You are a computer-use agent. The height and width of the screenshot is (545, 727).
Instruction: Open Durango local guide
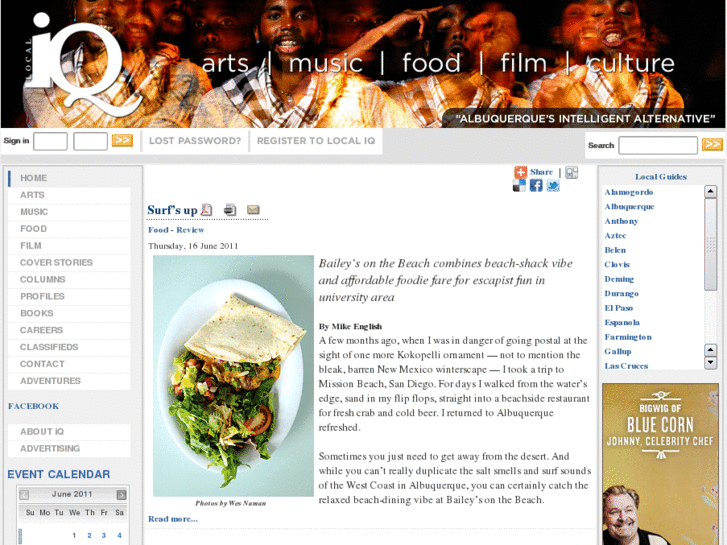pos(621,294)
